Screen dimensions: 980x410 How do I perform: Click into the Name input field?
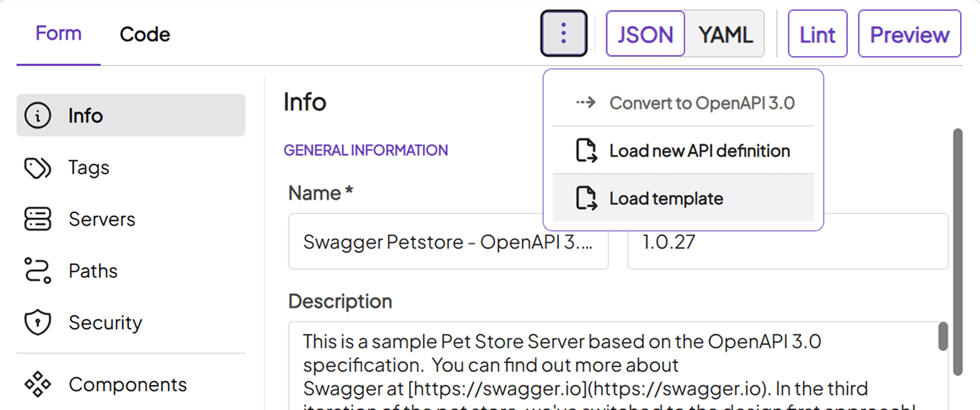click(x=447, y=242)
